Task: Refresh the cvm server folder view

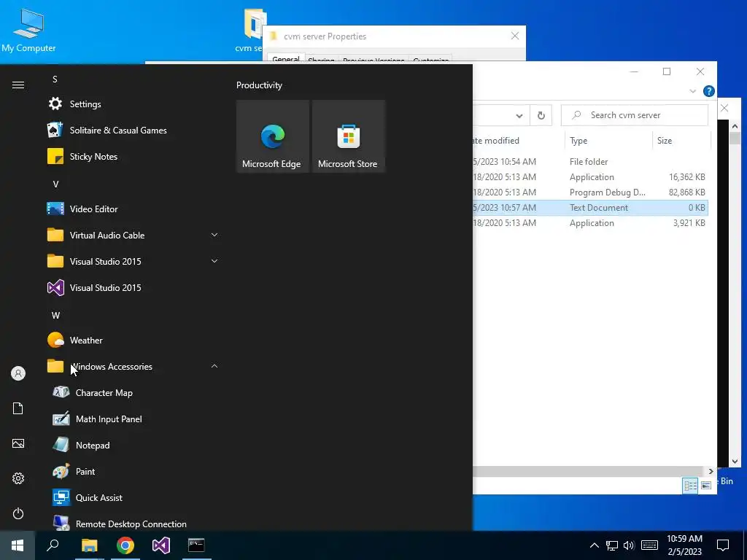Action: coord(541,116)
